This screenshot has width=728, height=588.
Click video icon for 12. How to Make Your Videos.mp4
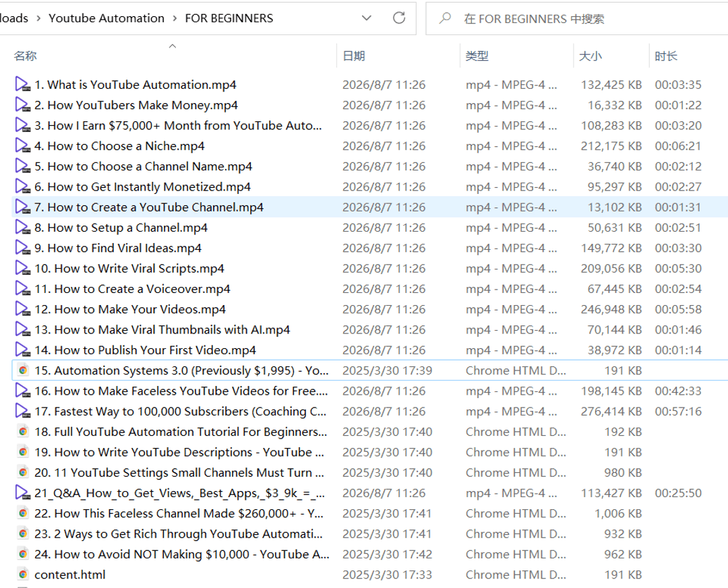point(22,309)
